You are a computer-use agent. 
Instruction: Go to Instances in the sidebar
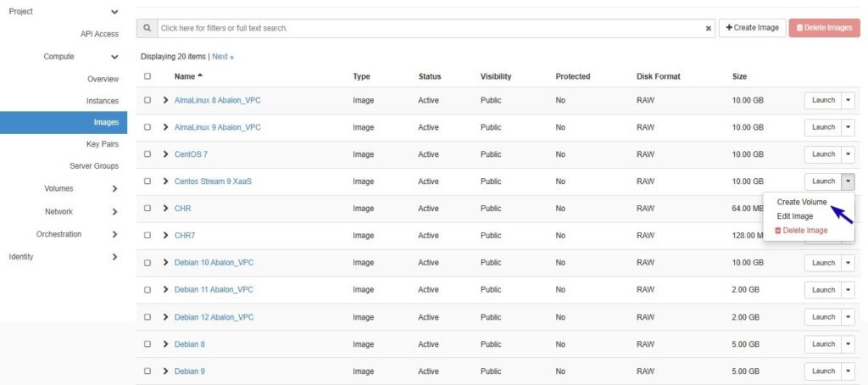[x=103, y=101]
